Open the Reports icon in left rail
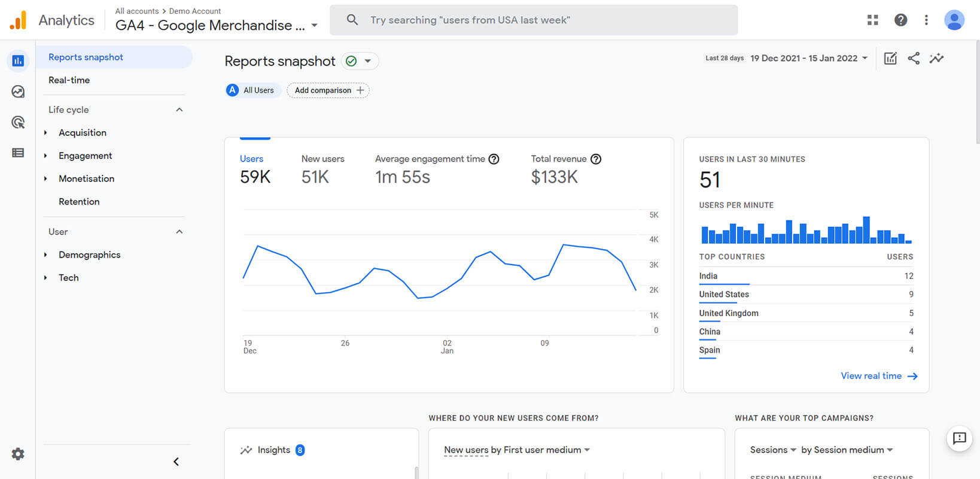This screenshot has height=479, width=980. [x=18, y=60]
